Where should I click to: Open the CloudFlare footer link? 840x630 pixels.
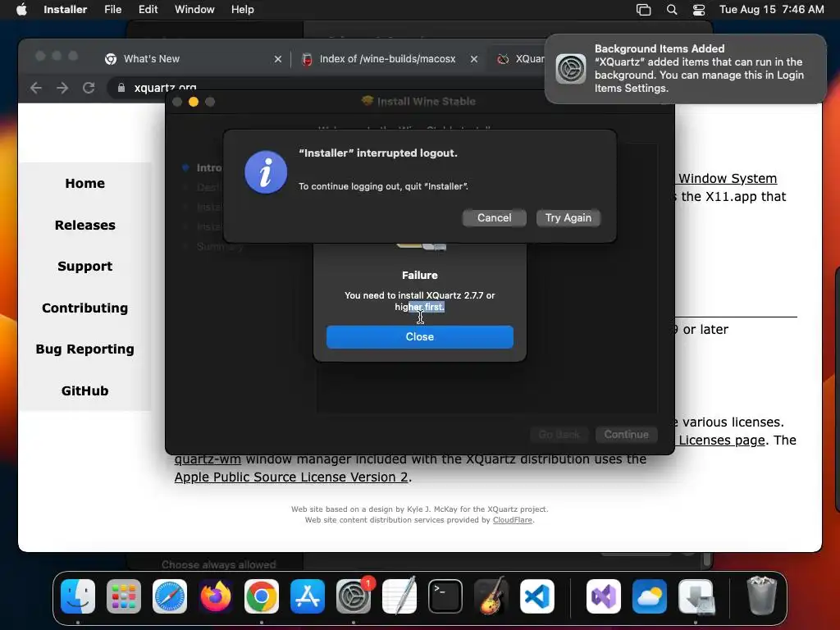512,519
